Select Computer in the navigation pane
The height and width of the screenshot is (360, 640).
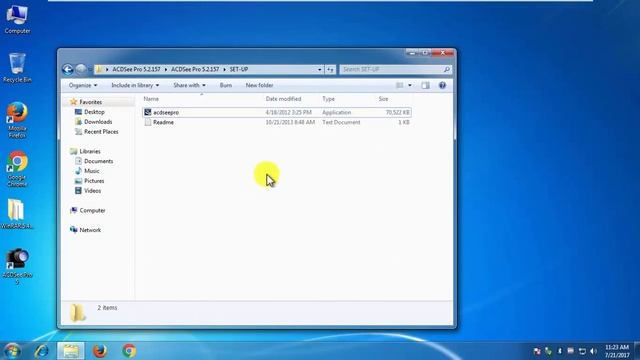[92, 210]
